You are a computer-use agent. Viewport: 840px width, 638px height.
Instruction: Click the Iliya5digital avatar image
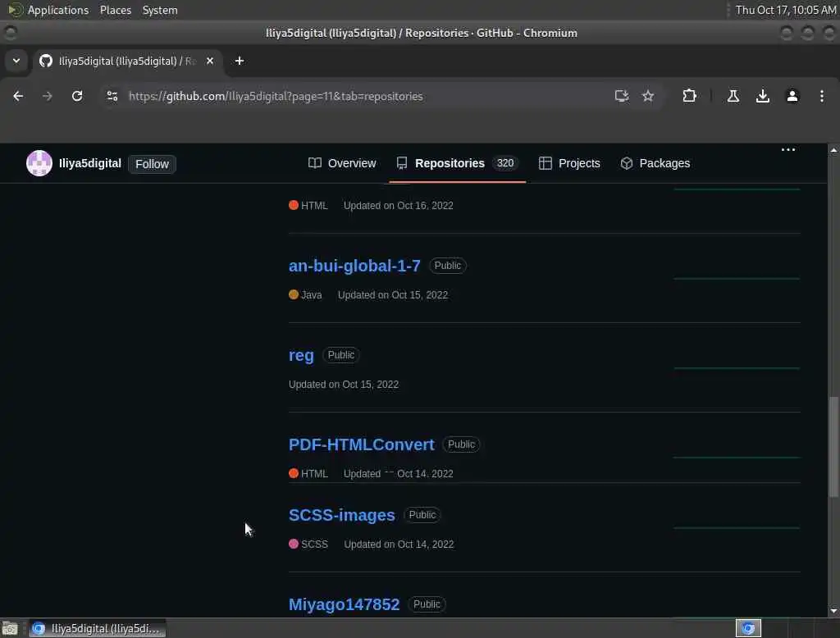point(39,163)
